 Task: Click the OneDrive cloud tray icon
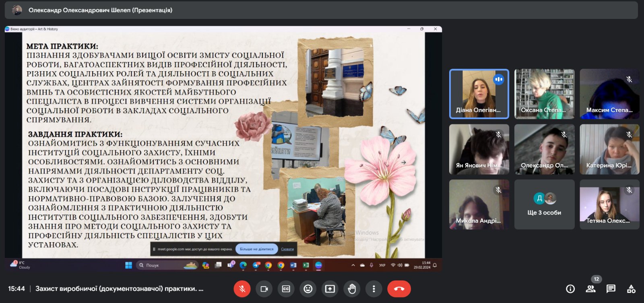[x=362, y=265]
